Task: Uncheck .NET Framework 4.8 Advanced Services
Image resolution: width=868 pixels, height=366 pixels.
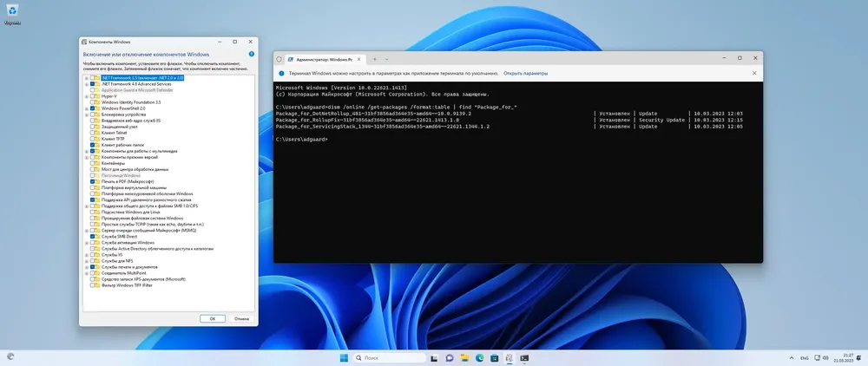Action: pyautogui.click(x=93, y=84)
